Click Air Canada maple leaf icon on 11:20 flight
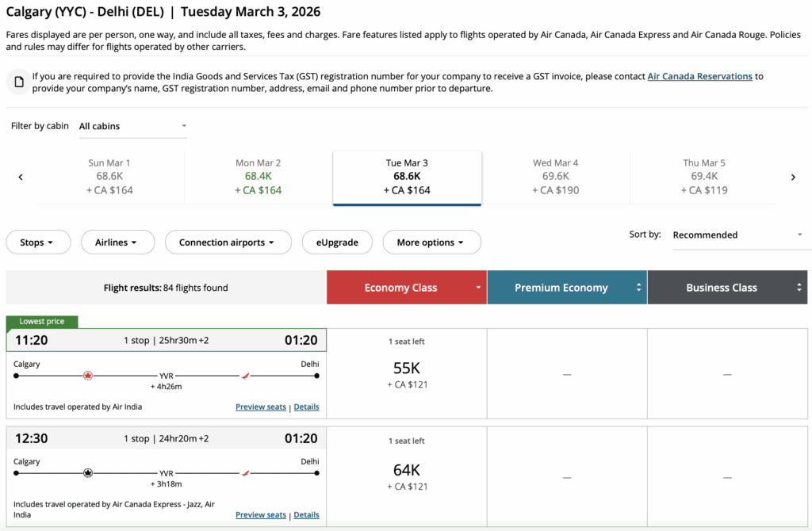The image size is (812, 531). click(88, 376)
